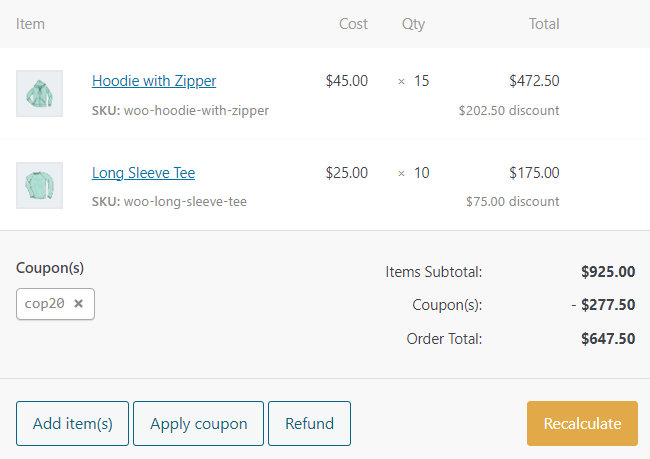Viewport: 650px width, 459px height.
Task: Click the woo-long-sleeve-tee SKU text
Action: click(x=185, y=201)
